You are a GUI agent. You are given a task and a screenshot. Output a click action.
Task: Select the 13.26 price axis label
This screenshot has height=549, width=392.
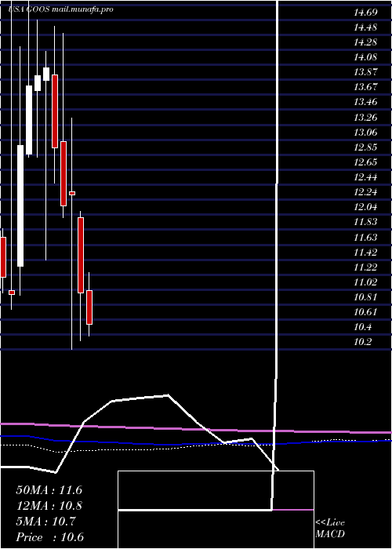tap(365, 118)
